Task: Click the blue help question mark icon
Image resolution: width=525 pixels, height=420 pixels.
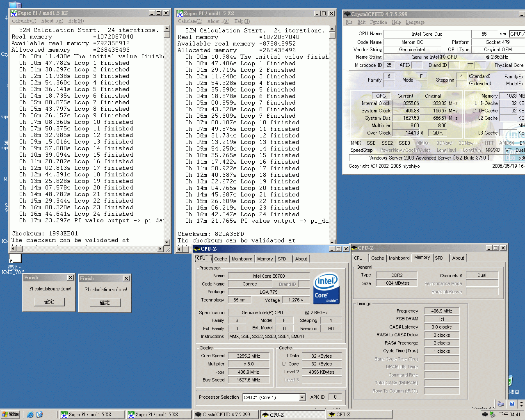Action: pyautogui.click(x=512, y=404)
